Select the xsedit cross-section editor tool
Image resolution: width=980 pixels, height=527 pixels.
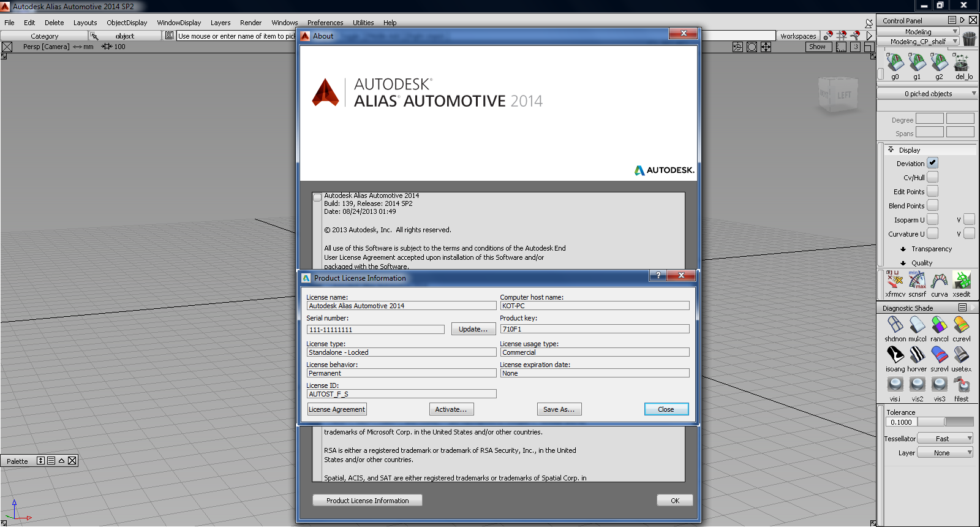pos(962,280)
